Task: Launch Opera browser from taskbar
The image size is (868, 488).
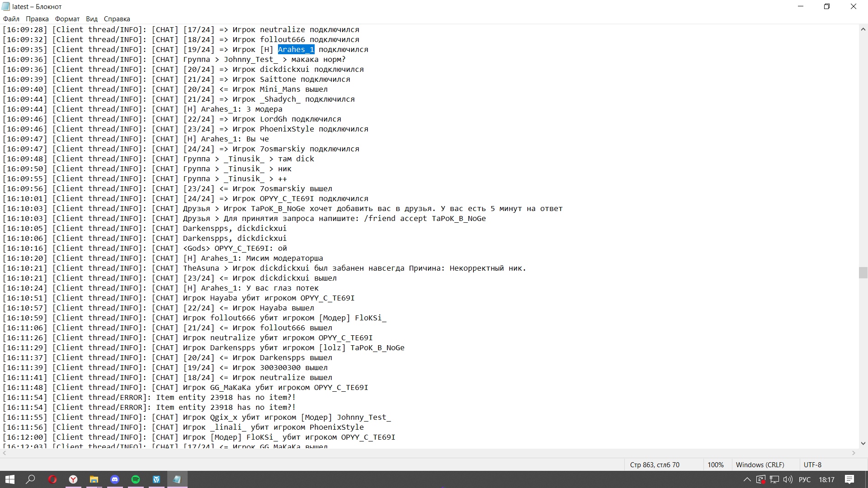Action: click(52, 479)
